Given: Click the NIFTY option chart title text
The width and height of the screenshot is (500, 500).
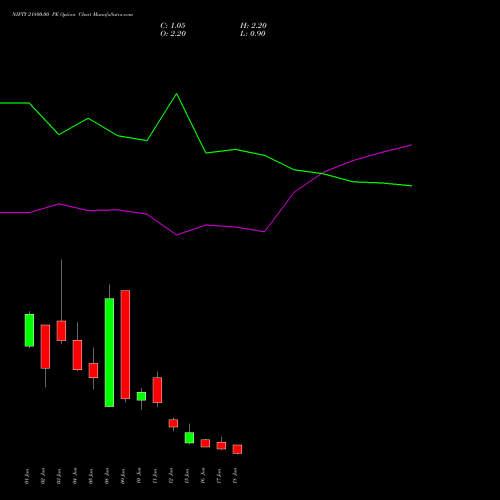Looking at the screenshot, I should click(72, 15).
